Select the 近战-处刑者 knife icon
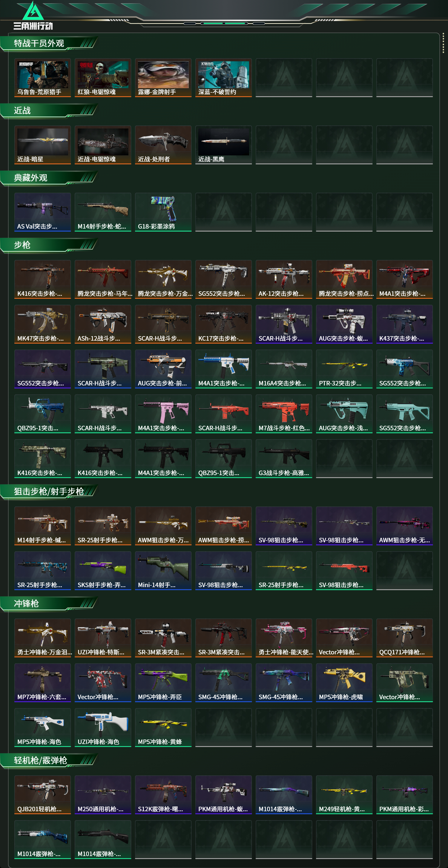The image size is (448, 868). 163,145
